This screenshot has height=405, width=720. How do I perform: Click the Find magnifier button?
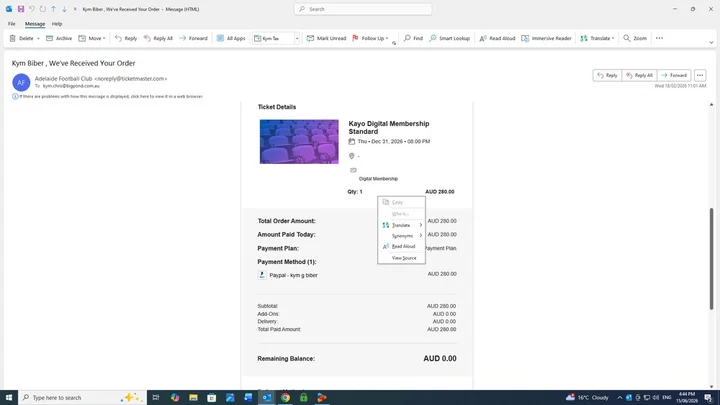[x=413, y=38]
